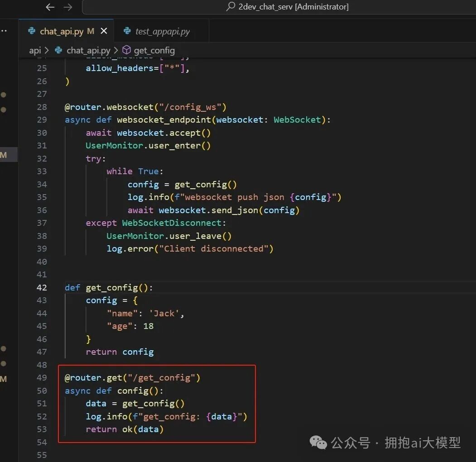Toggle the yellow dot marker near line 27
Screen dimensions: 476x462
4,95
